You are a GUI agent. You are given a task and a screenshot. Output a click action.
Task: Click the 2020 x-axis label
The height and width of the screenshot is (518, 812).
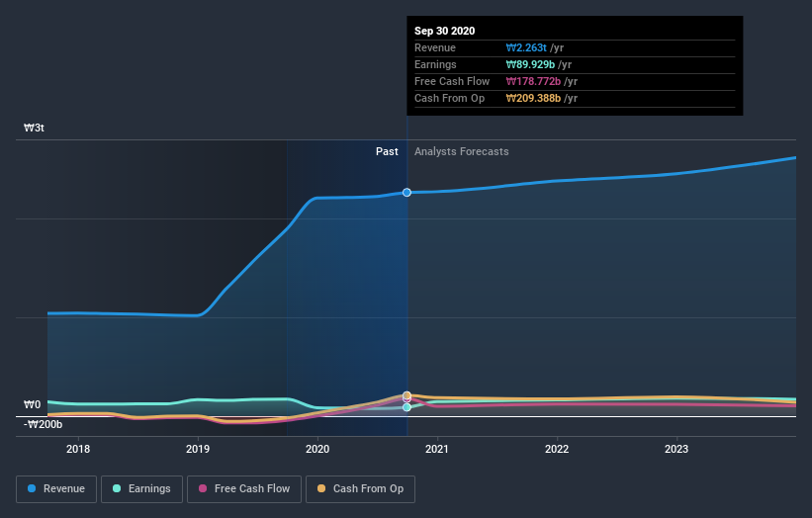[x=317, y=449]
